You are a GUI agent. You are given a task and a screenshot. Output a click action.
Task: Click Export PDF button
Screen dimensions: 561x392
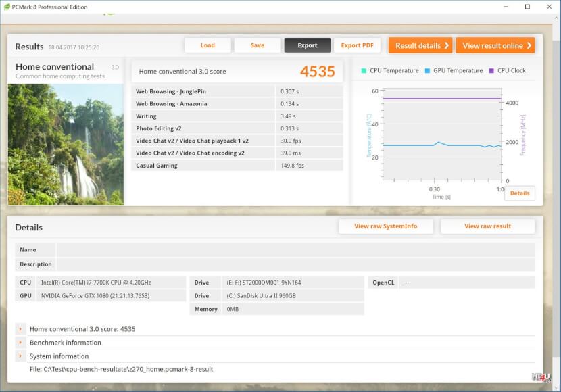click(357, 45)
